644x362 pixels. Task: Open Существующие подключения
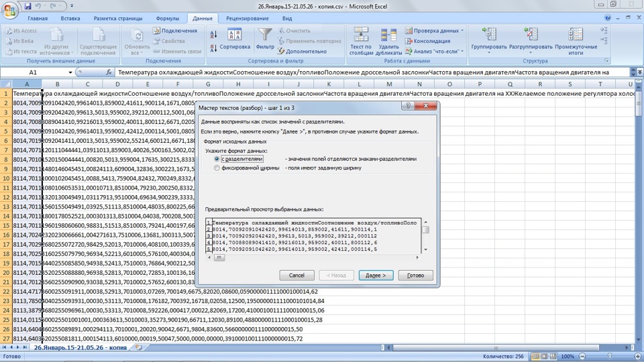(x=99, y=41)
